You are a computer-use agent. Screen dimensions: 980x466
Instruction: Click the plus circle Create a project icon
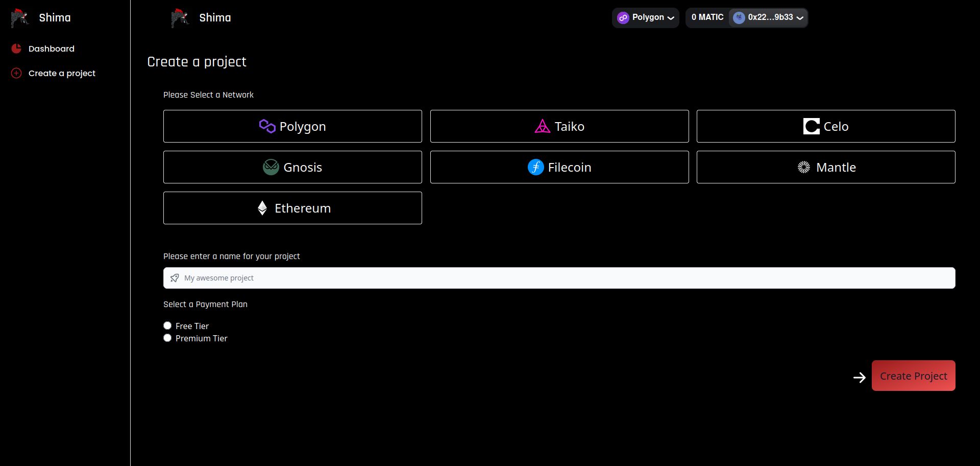pos(16,73)
